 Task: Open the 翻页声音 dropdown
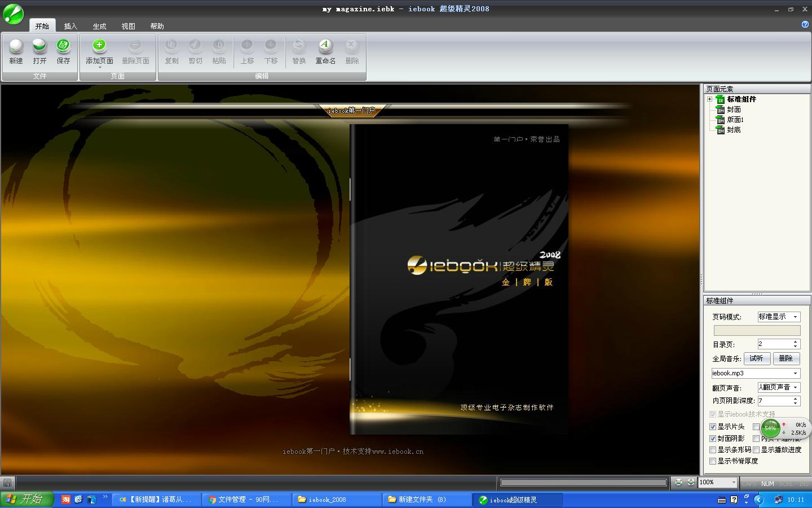pos(795,387)
